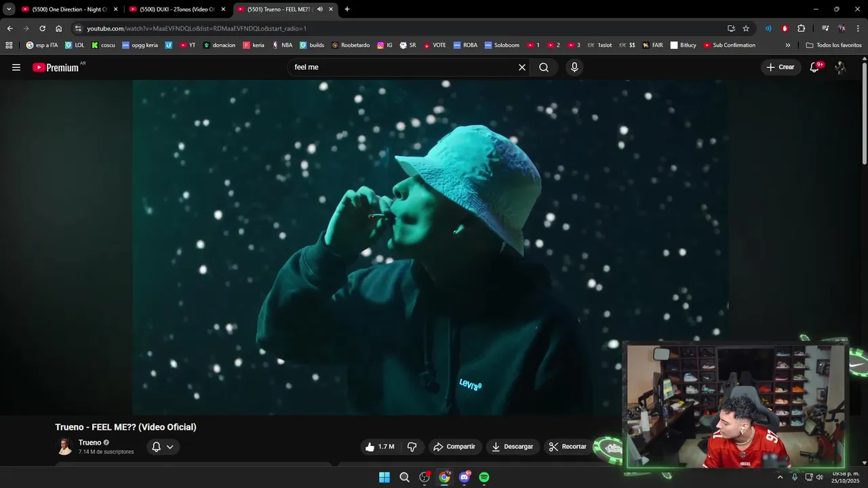868x488 pixels.
Task: Close the One Direction tab
Action: [115, 9]
